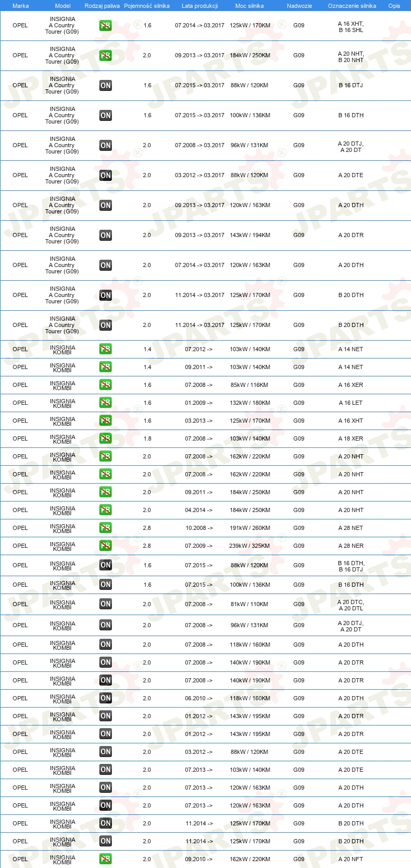Click the PB icon in the A 20 NFT row

click(x=106, y=859)
